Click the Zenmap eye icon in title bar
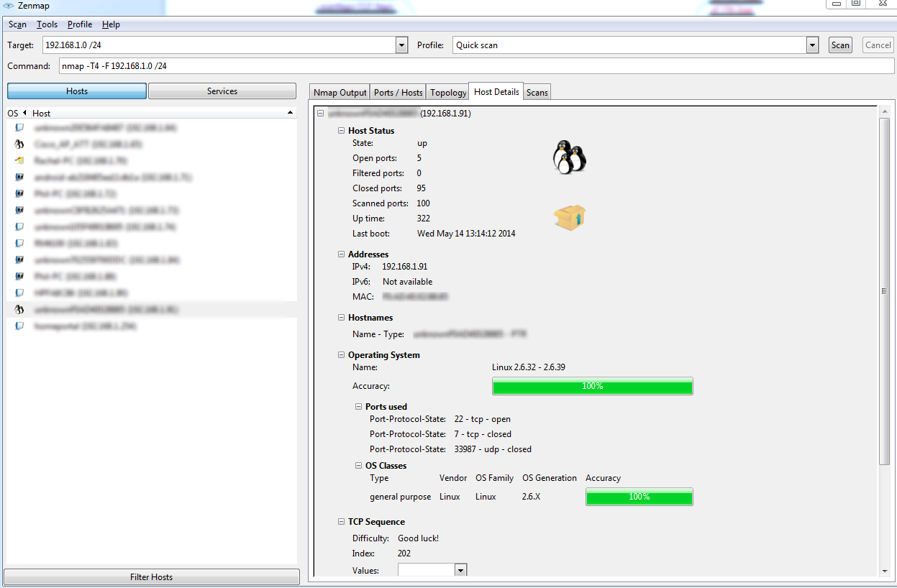Screen dimensions: 897x588 [x=9, y=5]
